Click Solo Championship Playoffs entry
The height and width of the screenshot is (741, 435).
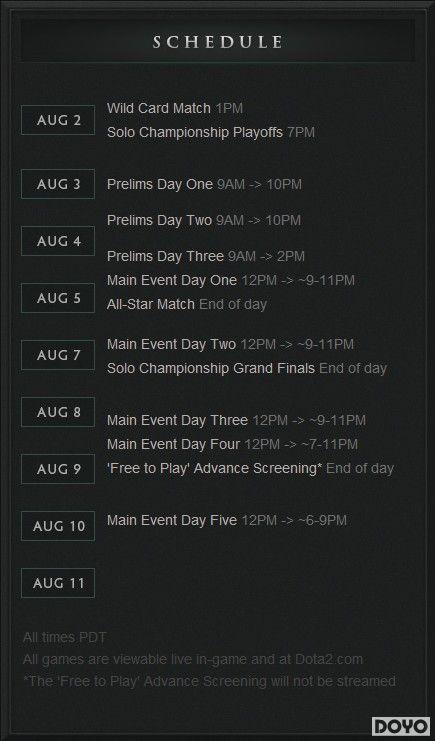pyautogui.click(x=211, y=132)
